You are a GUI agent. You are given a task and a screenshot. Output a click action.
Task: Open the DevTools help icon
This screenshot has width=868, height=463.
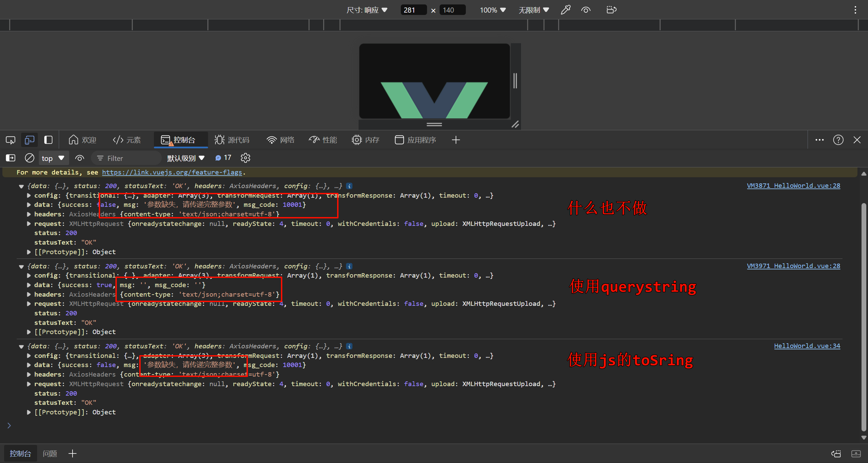coord(838,140)
